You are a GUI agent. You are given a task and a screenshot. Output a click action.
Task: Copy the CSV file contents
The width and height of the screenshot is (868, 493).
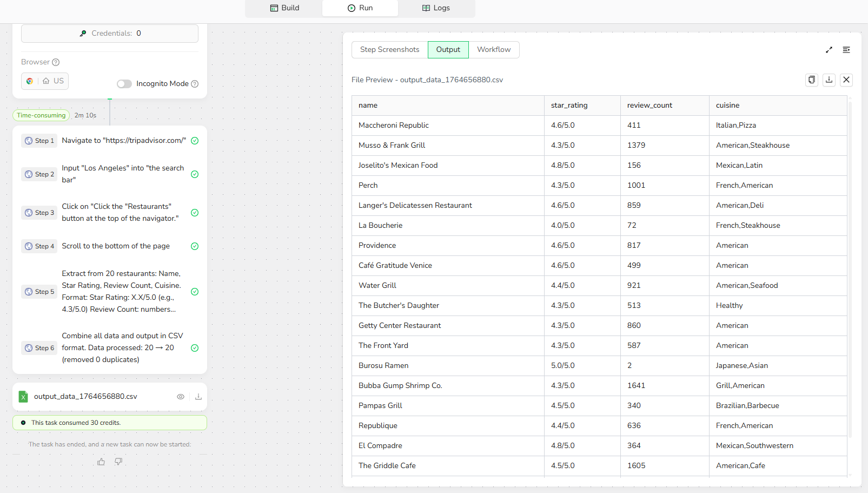click(811, 80)
